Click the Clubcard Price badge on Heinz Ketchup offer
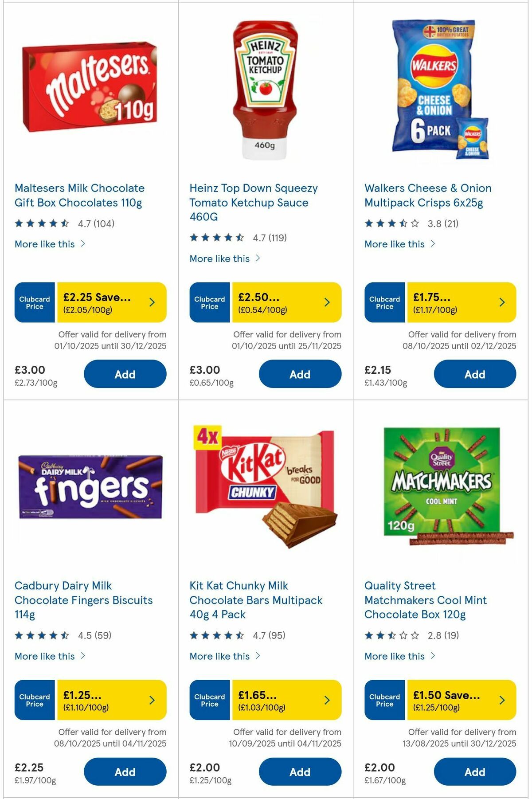The image size is (532, 799). [209, 302]
